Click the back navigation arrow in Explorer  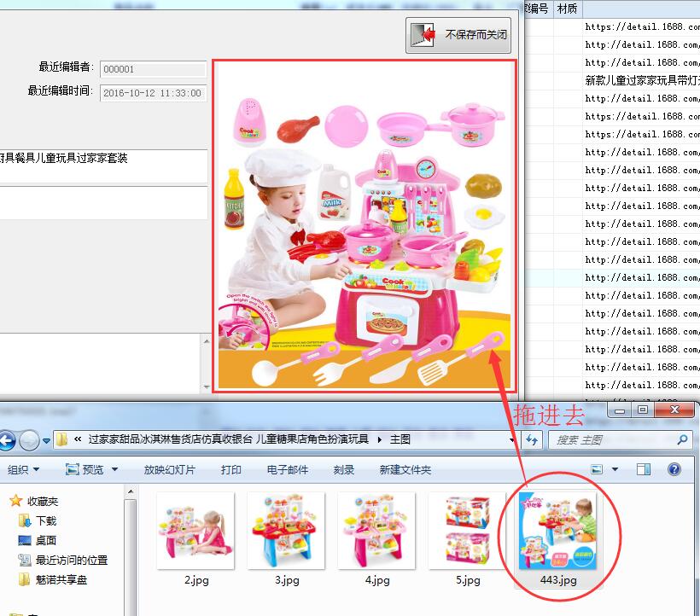7,440
